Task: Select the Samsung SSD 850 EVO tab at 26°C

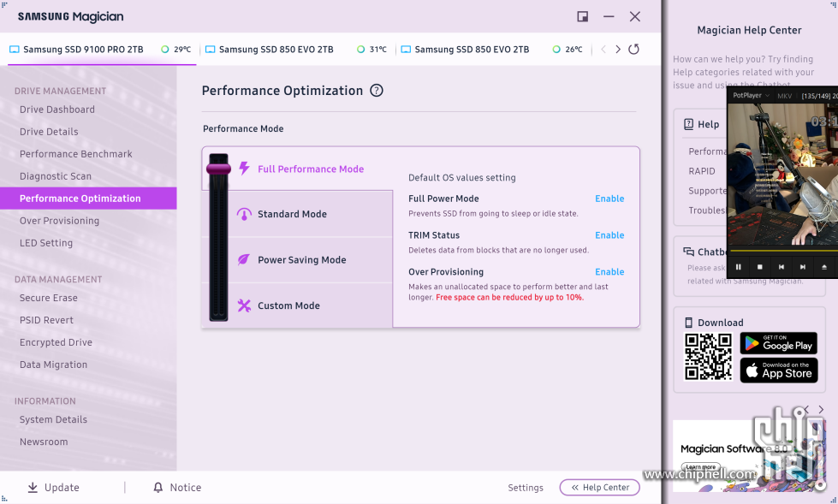Action: point(493,49)
